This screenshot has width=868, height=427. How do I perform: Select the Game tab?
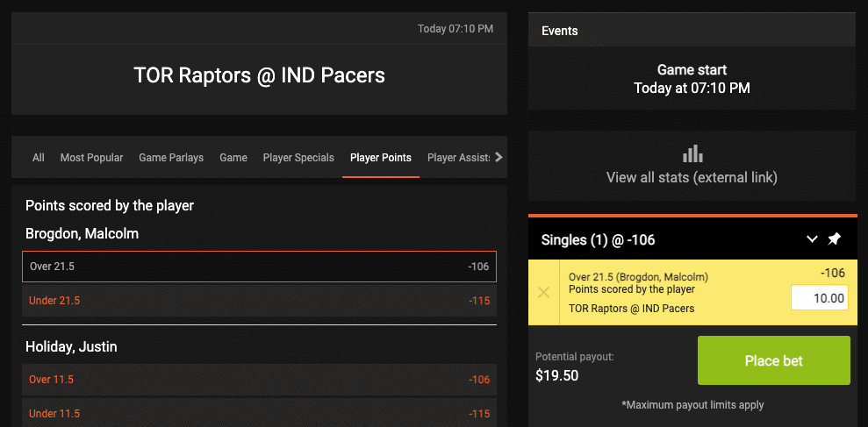(233, 158)
